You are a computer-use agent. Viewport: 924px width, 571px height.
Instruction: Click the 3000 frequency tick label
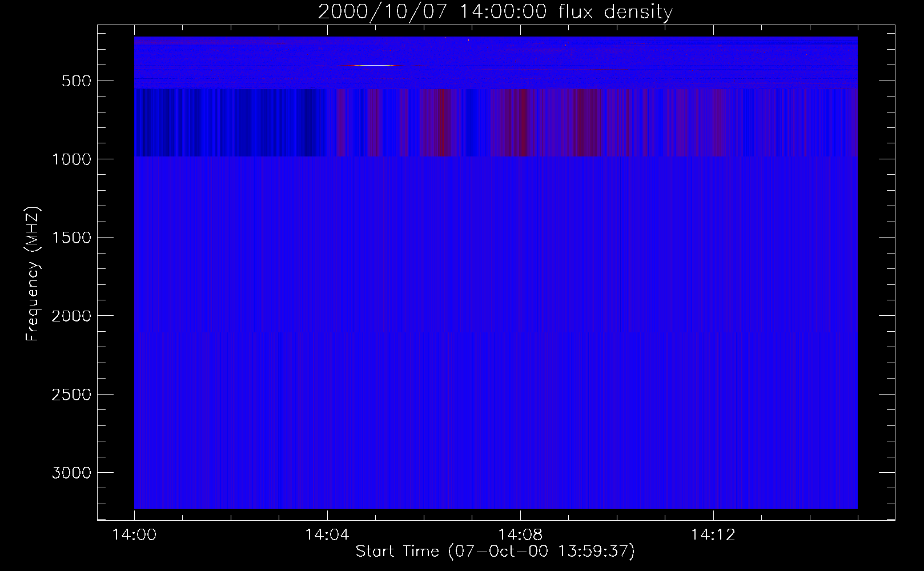[x=71, y=473]
